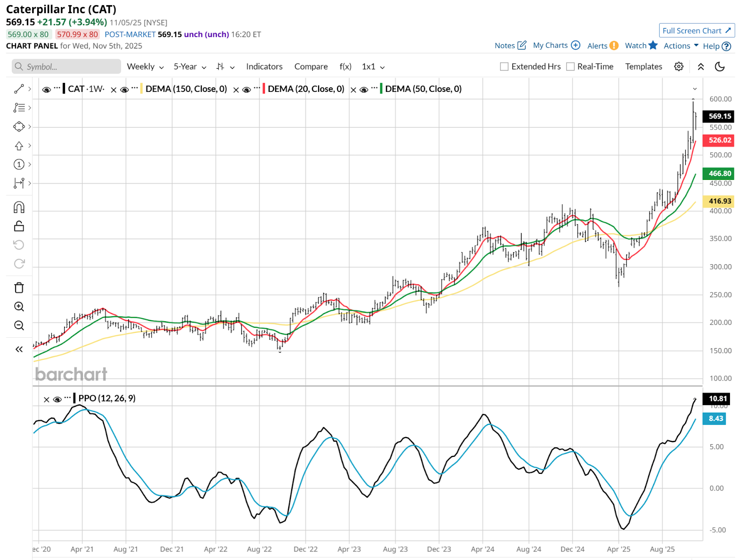
Task: Switch to dark mode moon icon
Action: coord(720,66)
